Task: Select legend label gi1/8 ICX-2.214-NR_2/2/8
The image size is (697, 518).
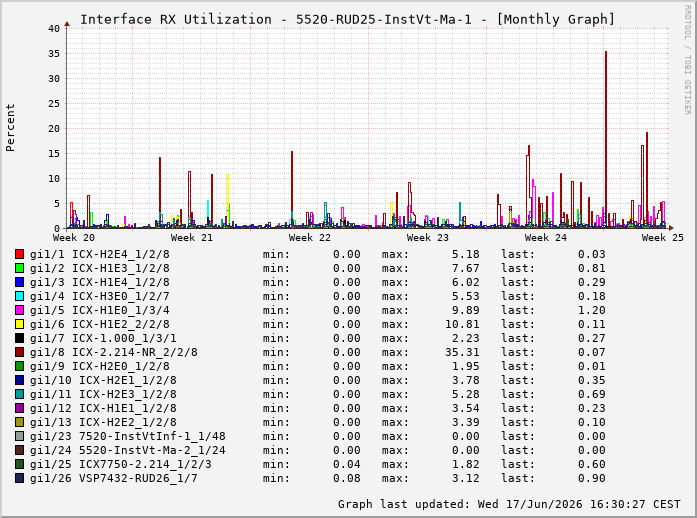Action: (114, 352)
